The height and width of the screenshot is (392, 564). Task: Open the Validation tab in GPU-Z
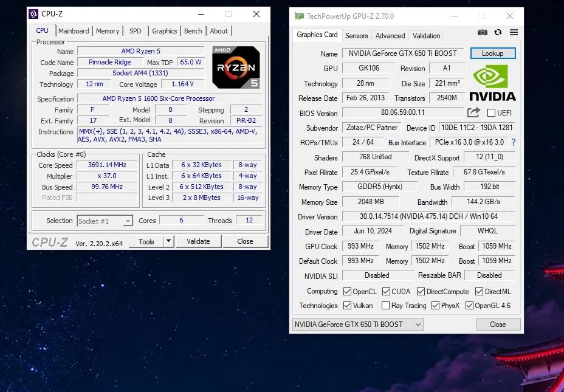(x=426, y=36)
